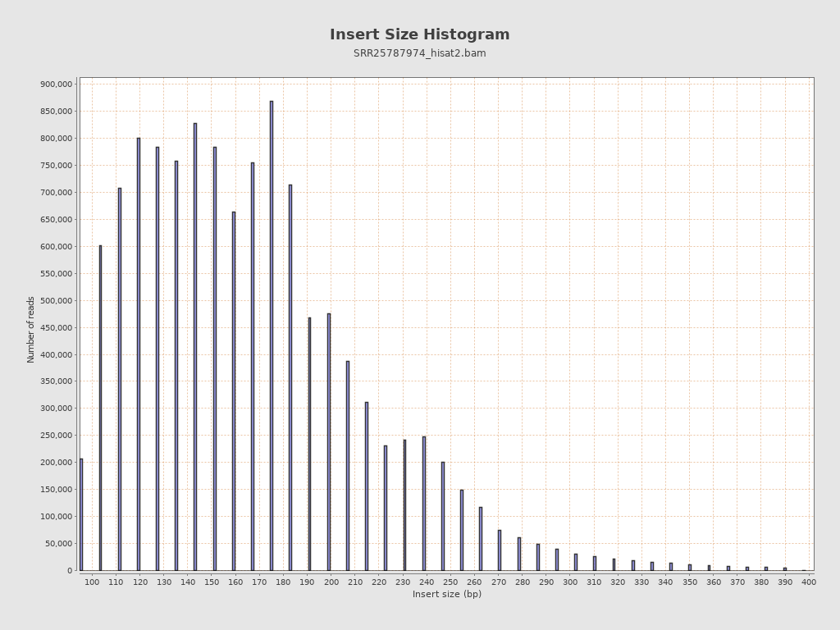The image size is (840, 630).
Task: Click the bar just above 160 bp
Action: point(234,391)
